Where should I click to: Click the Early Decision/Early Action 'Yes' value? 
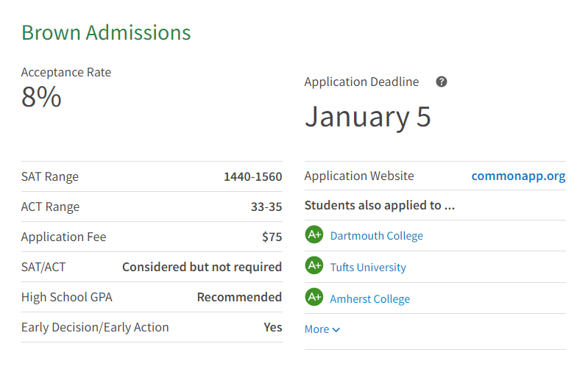272,327
